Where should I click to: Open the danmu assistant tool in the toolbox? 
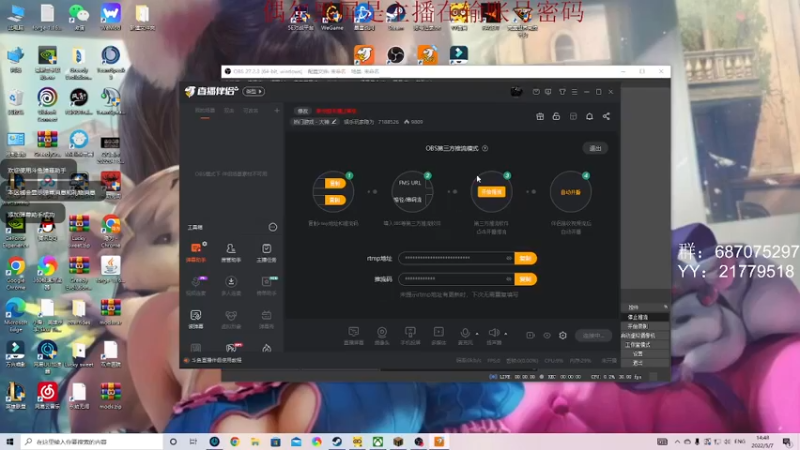(x=196, y=252)
